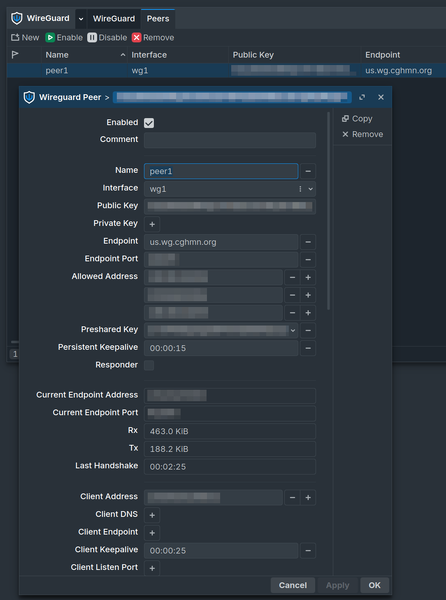Screen dimensions: 446x600
Task: Remove the first Allowed Address entry
Action: [292, 277]
